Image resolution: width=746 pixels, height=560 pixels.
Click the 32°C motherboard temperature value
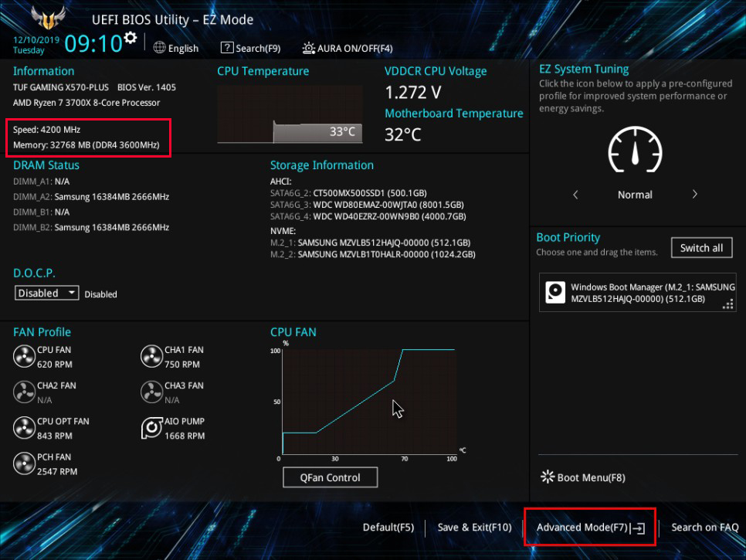[x=402, y=134]
